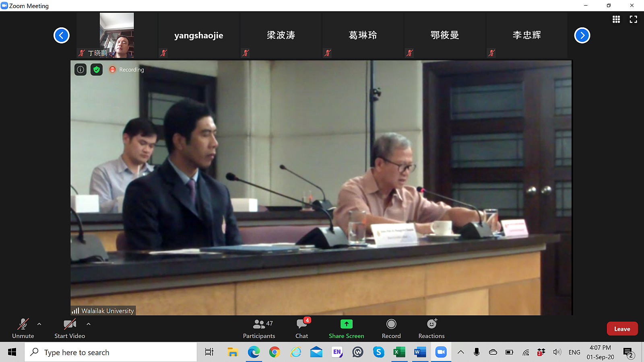Screen dimensions: 644x362
Task: Click the Windows taskbar search box
Action: [111, 352]
